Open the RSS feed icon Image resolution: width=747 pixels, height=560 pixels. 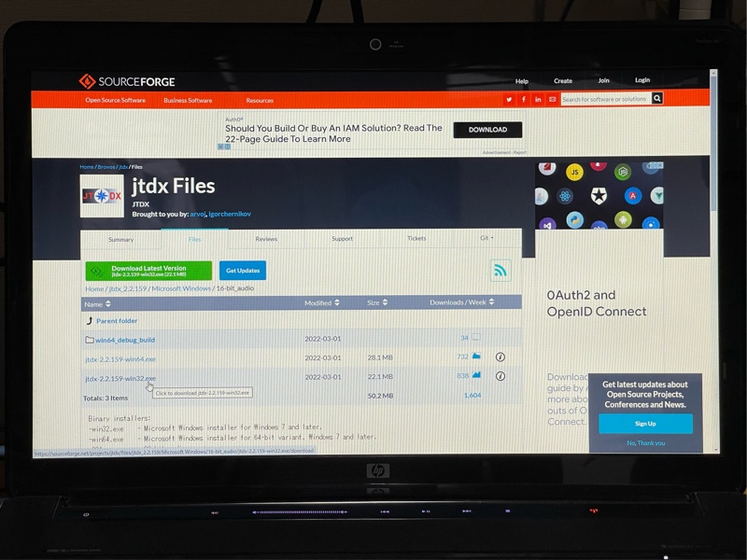coord(500,271)
